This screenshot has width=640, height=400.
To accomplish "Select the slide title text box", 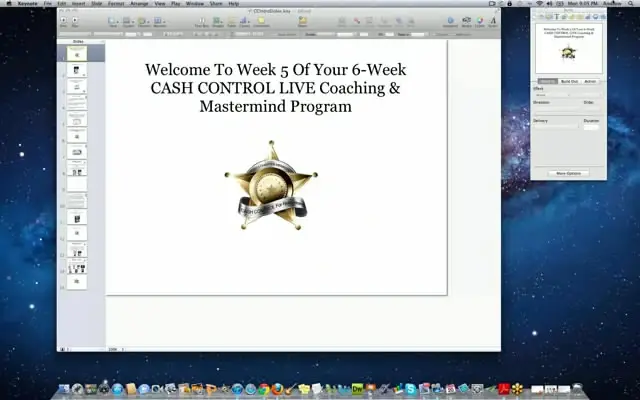I will (x=276, y=88).
